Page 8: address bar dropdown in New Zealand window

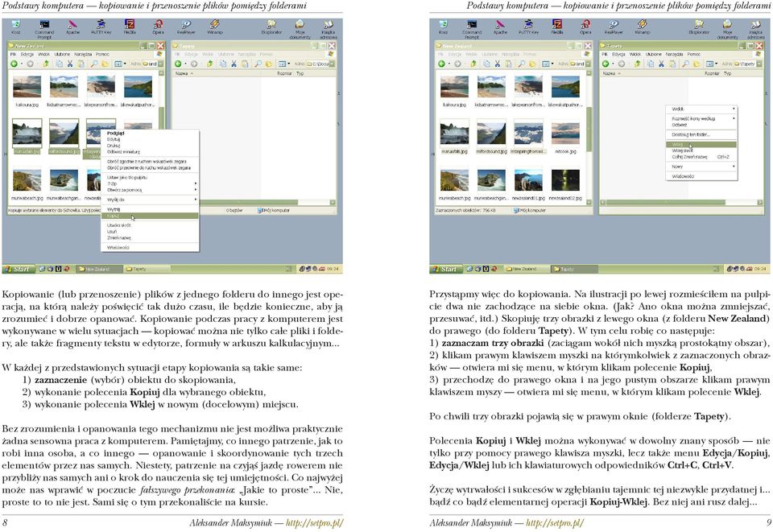click(160, 64)
